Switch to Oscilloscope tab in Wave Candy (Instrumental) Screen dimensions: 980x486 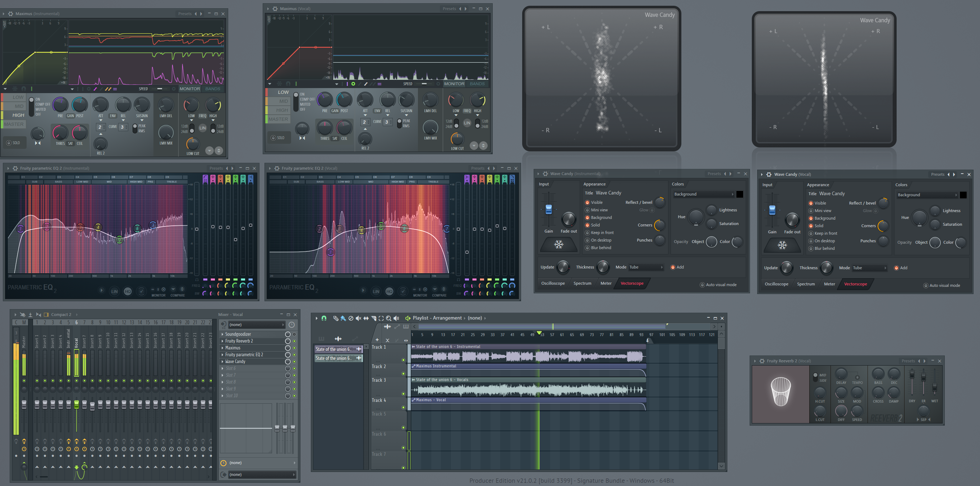point(553,283)
